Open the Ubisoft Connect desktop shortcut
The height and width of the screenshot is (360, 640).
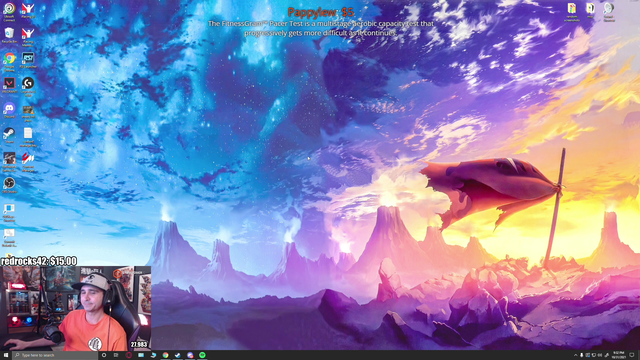(9, 11)
